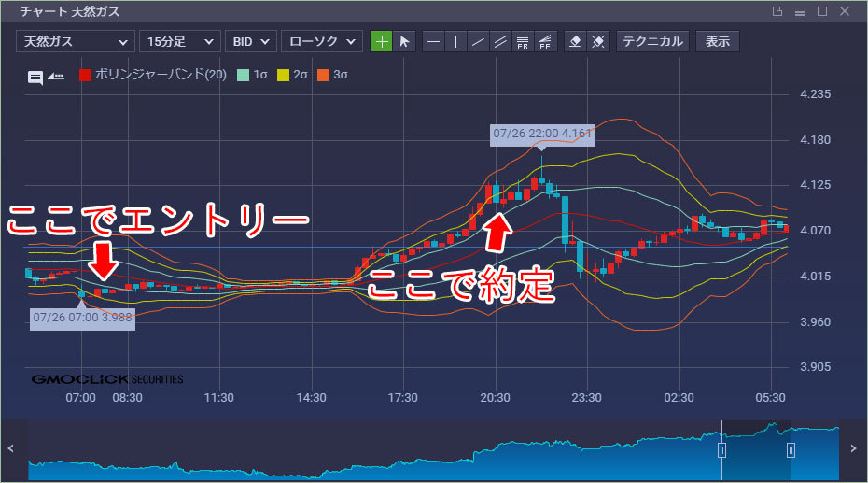868x483 pixels.
Task: Click the 4.125 price axis label
Action: pos(815,185)
